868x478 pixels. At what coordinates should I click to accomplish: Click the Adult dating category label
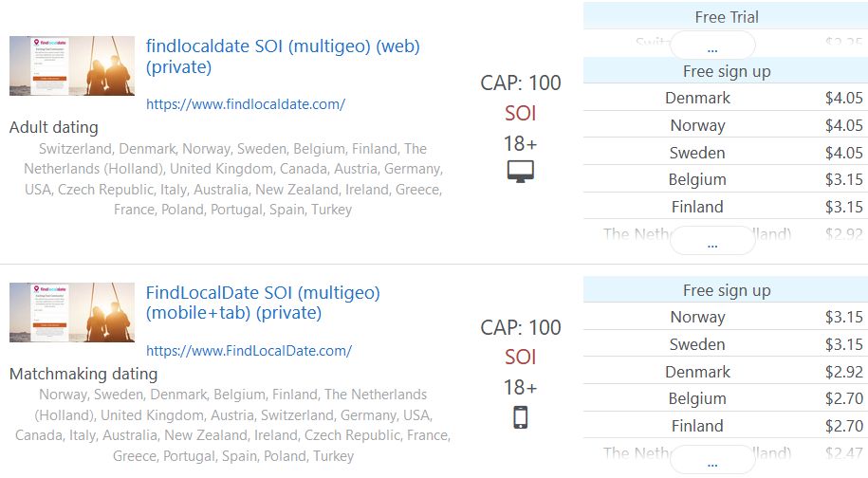[x=54, y=127]
